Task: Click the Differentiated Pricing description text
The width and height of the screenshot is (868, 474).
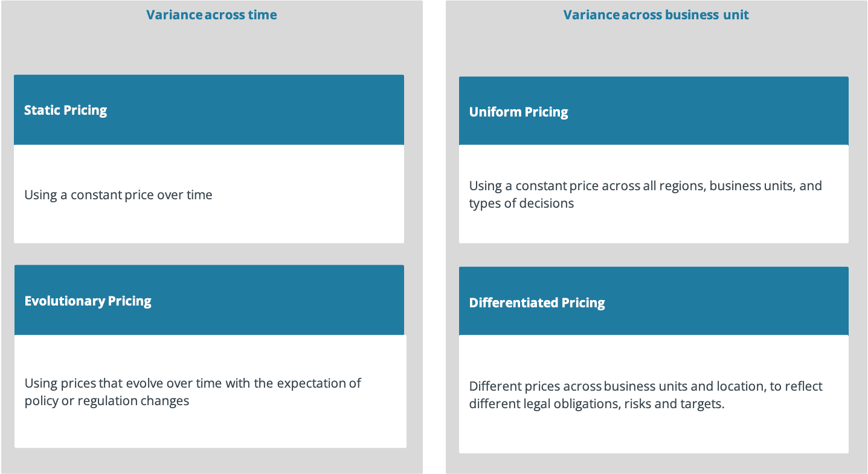Action: click(646, 395)
